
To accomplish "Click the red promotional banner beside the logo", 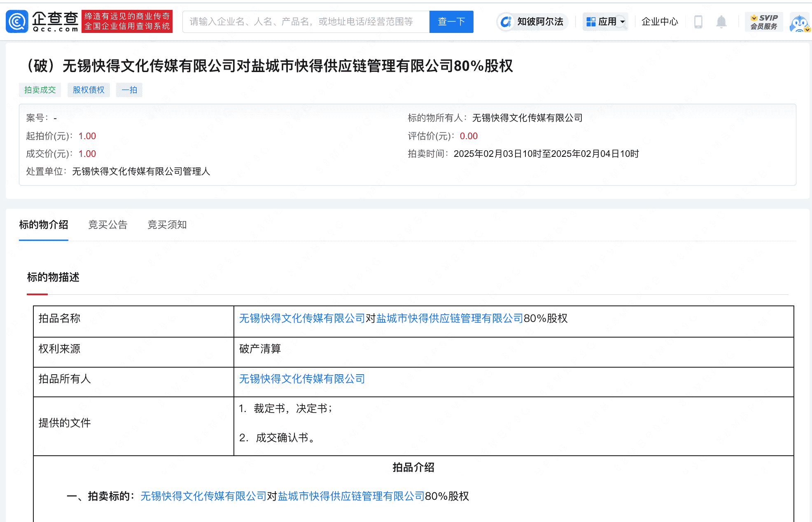I will [126, 21].
